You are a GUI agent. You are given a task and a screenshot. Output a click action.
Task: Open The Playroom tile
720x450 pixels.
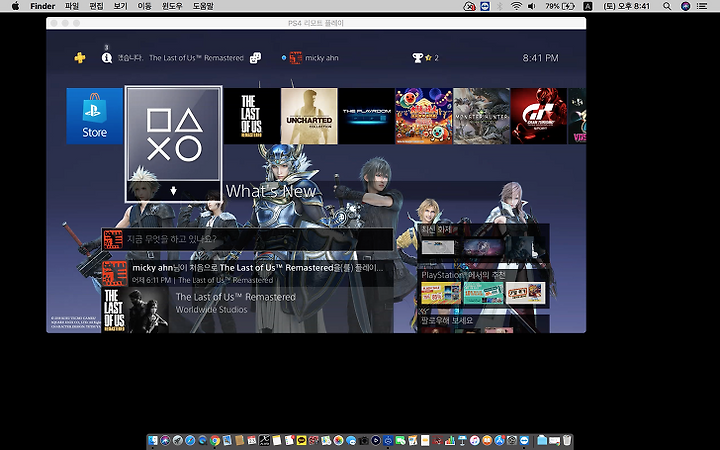(x=366, y=116)
